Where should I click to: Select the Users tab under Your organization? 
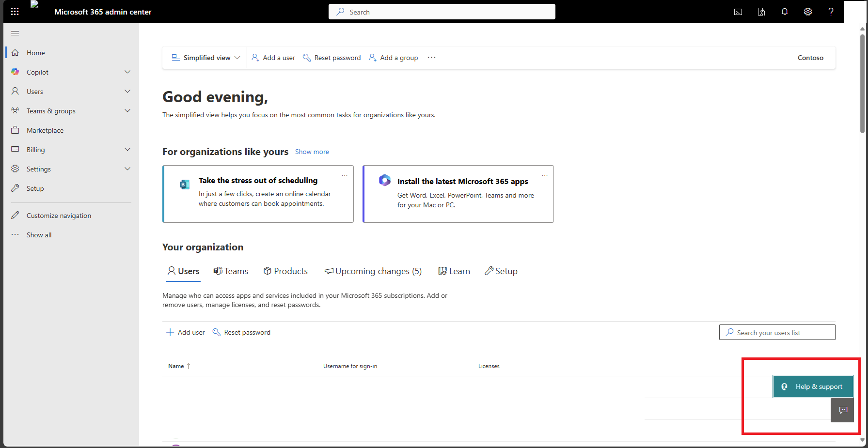click(183, 271)
